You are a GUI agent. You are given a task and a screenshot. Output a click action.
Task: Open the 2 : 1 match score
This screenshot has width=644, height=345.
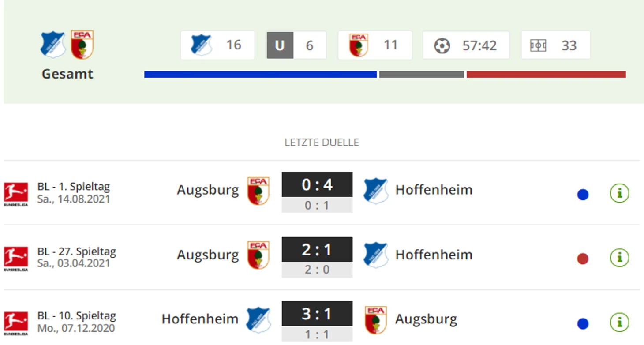click(317, 250)
